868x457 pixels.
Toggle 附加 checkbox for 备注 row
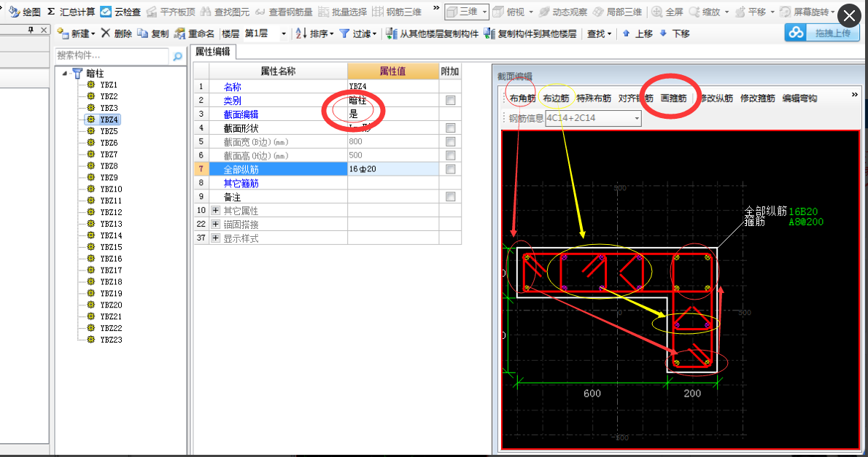click(x=451, y=196)
